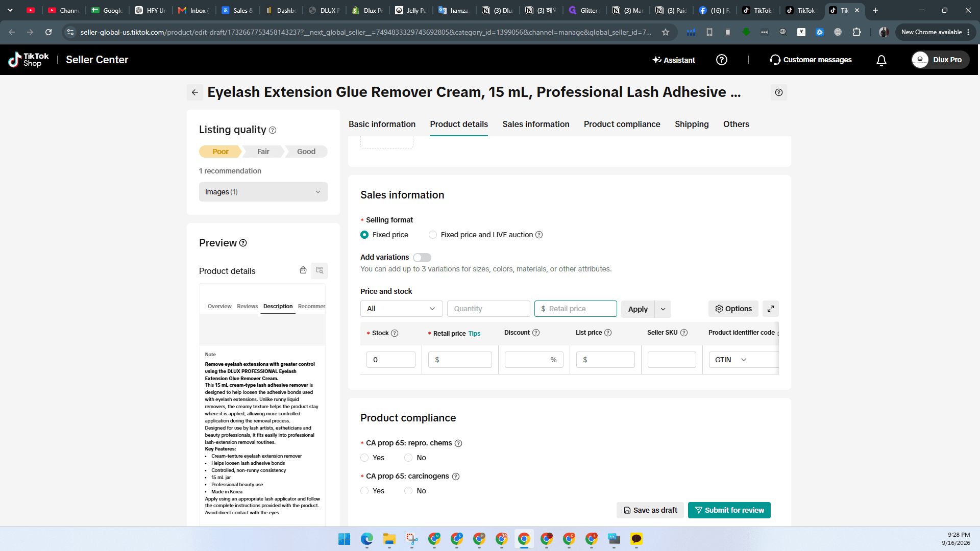
Task: Click the Seller SKU input field
Action: coord(672,360)
